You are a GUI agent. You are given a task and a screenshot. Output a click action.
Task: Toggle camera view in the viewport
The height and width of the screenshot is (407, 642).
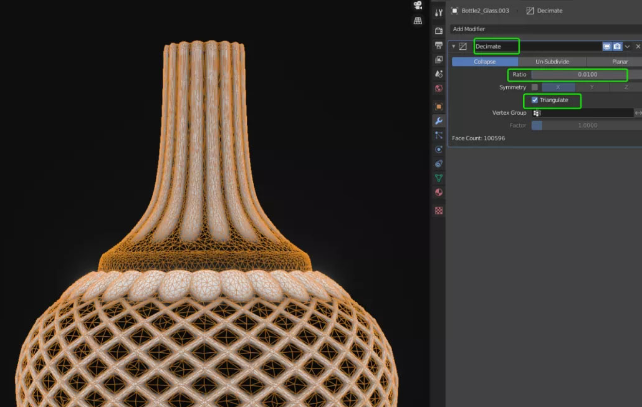418,5
